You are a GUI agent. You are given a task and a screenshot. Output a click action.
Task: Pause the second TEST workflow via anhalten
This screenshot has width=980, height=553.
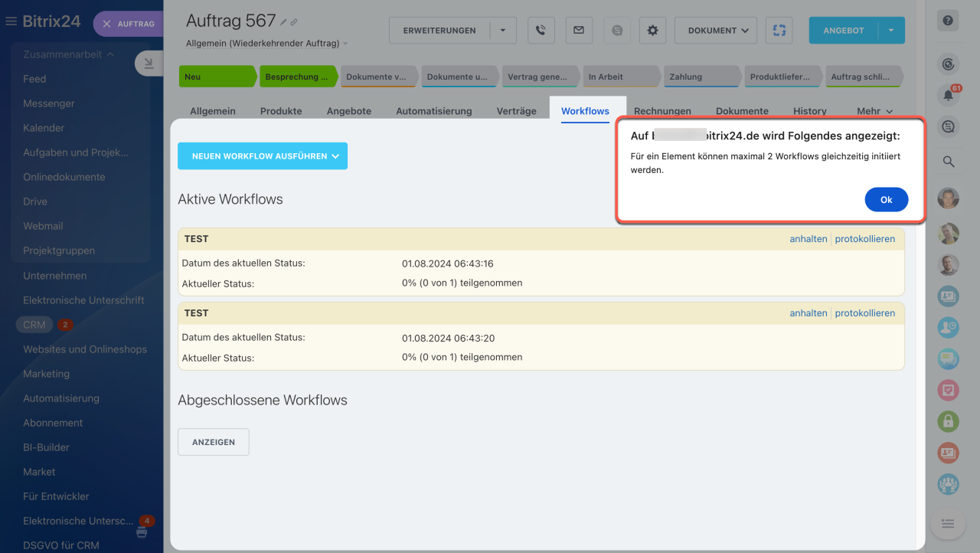coord(808,313)
